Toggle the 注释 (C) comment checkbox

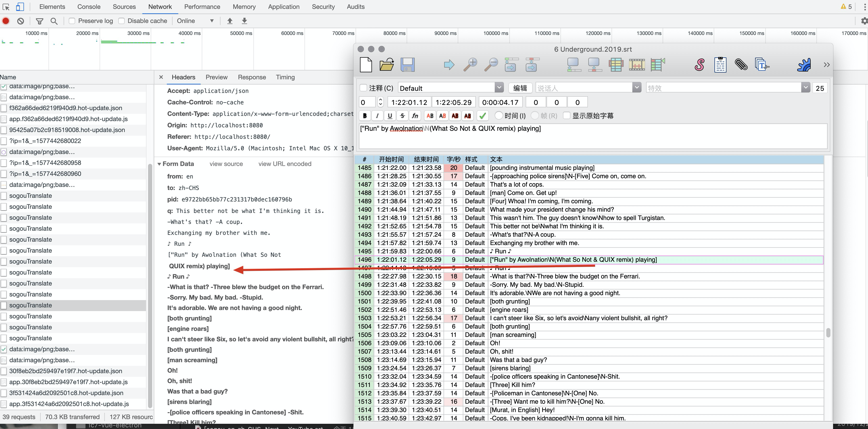point(363,88)
